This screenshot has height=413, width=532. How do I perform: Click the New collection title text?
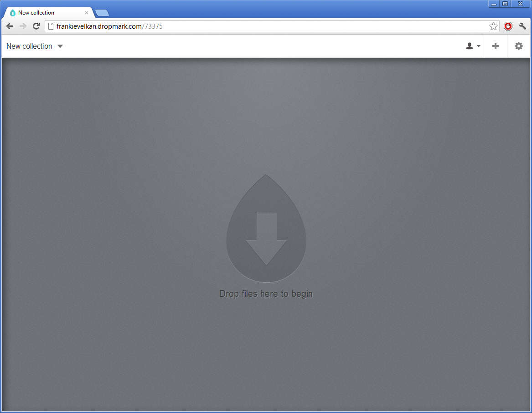tap(29, 46)
